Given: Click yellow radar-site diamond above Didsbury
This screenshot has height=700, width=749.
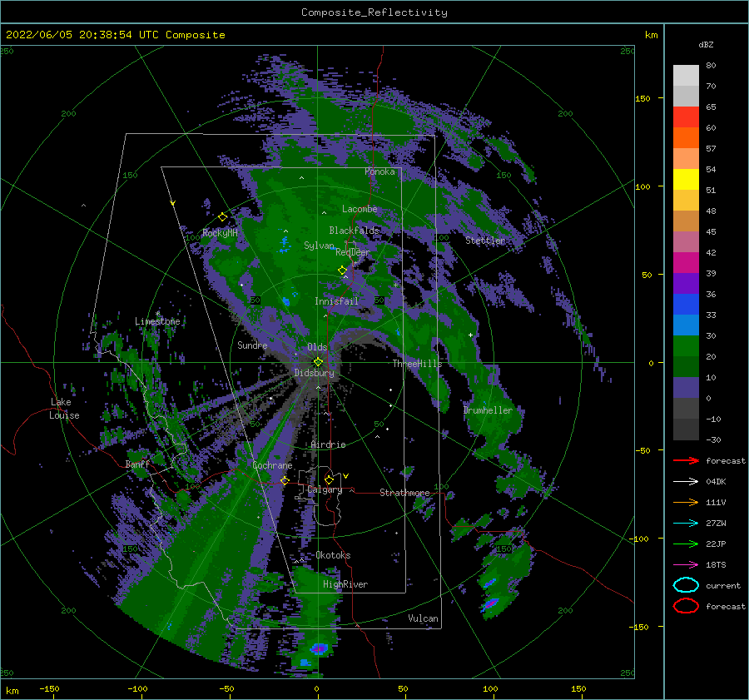Looking at the screenshot, I should (318, 362).
